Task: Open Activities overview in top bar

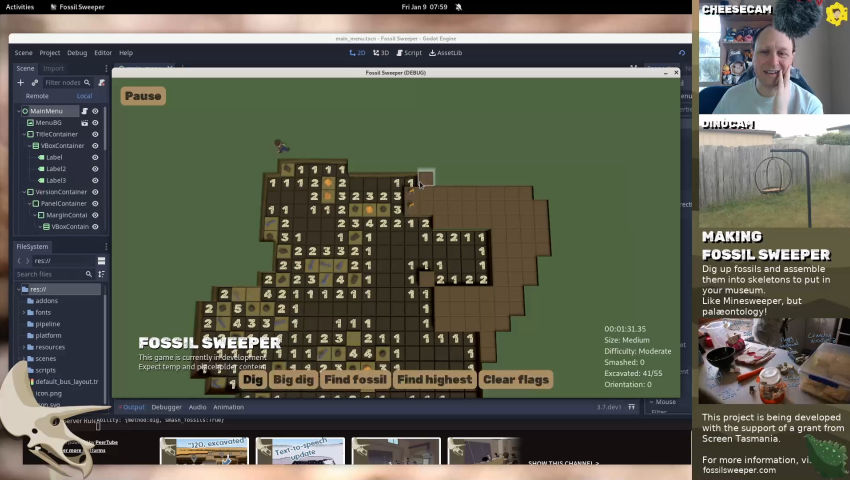Action: pos(20,7)
